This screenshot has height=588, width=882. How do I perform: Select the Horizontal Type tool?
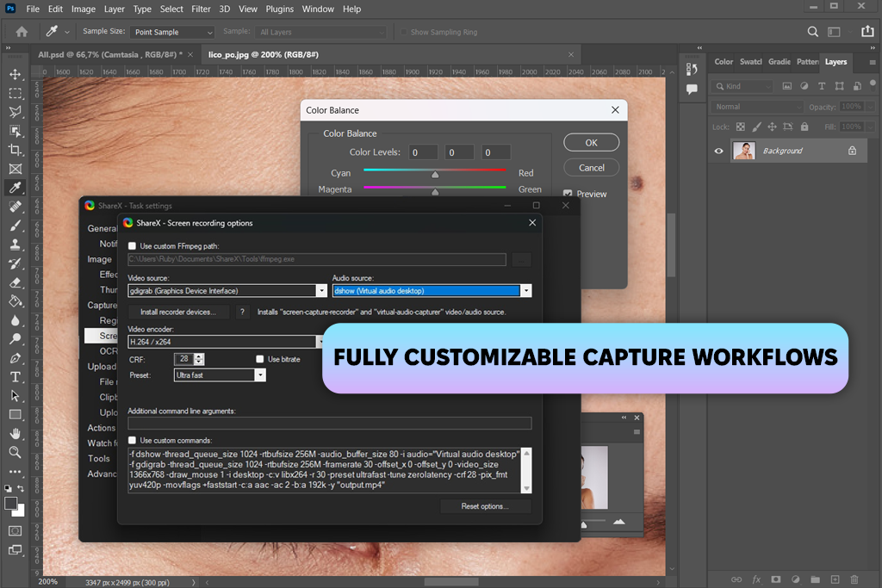[16, 377]
